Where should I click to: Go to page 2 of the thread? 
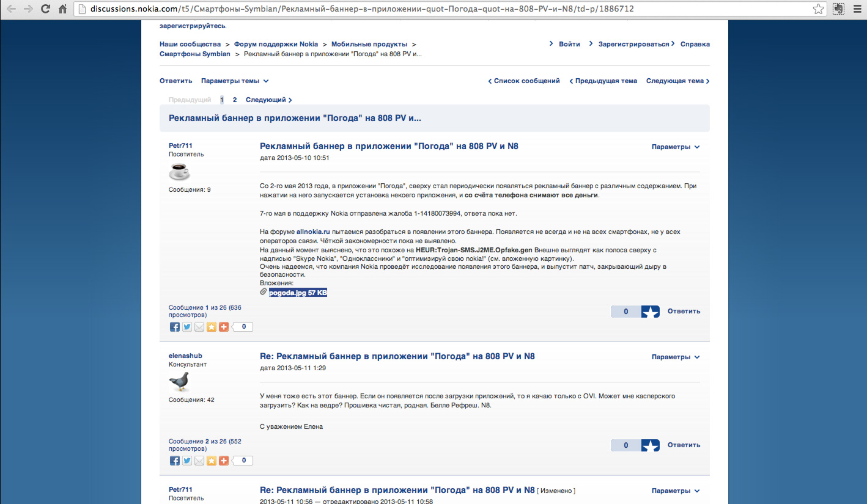pyautogui.click(x=235, y=100)
